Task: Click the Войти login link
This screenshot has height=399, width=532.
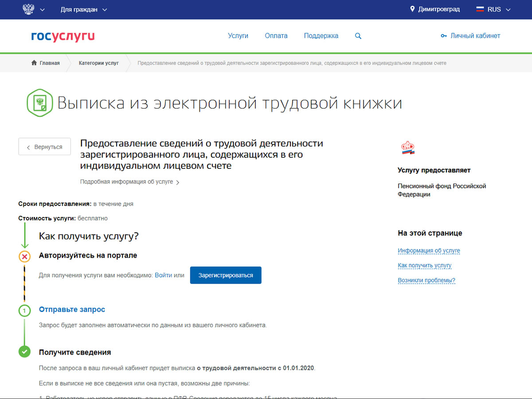Action: [163, 275]
